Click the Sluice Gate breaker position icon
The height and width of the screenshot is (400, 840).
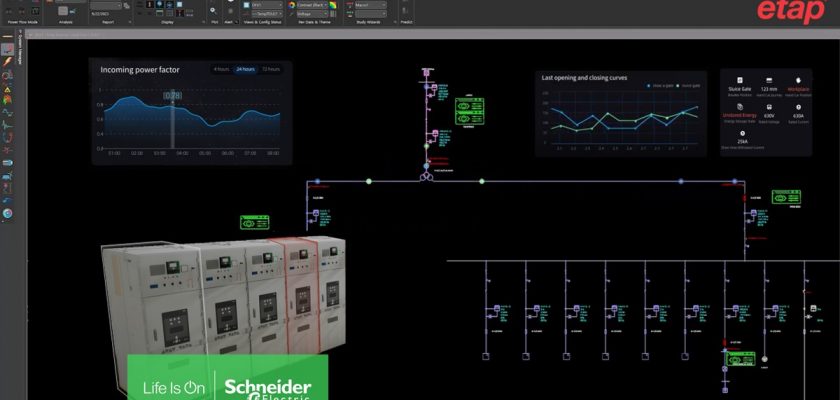(x=740, y=80)
